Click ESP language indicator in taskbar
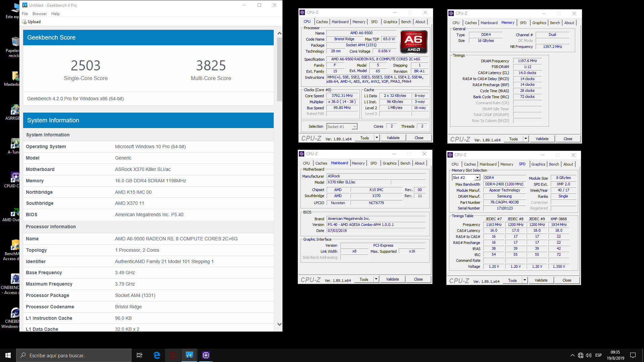644x362 pixels. pos(598,355)
